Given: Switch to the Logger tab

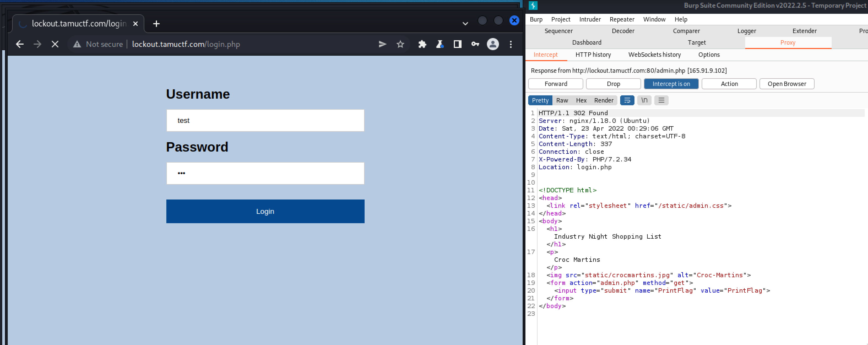Looking at the screenshot, I should click(747, 31).
